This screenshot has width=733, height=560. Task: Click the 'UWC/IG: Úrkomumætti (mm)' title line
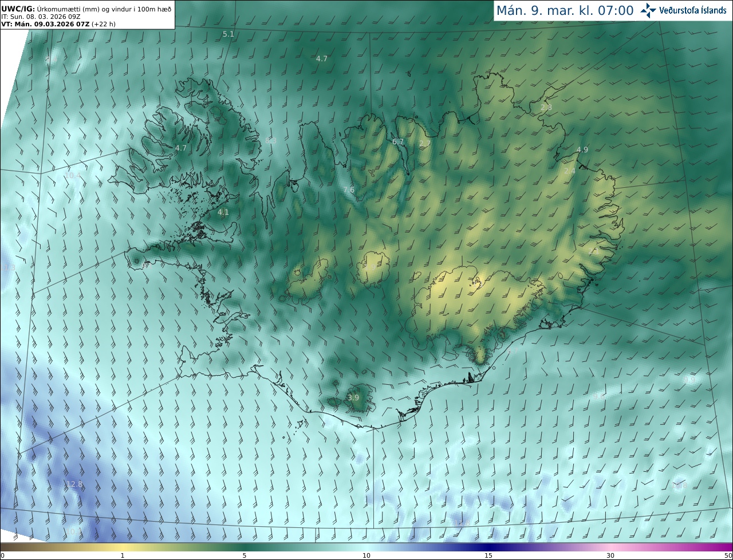[86, 9]
